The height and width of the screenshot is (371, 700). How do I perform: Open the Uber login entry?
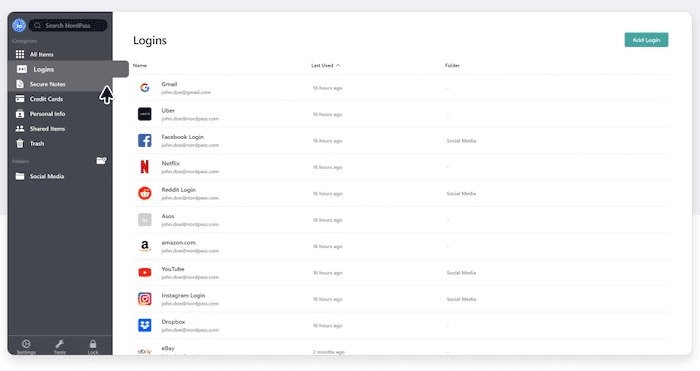(402, 114)
